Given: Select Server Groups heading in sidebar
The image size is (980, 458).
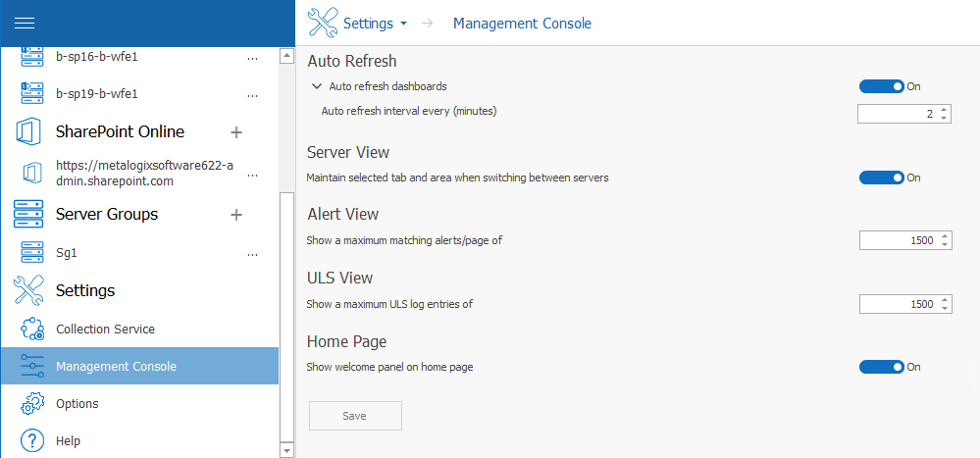Looking at the screenshot, I should point(107,215).
